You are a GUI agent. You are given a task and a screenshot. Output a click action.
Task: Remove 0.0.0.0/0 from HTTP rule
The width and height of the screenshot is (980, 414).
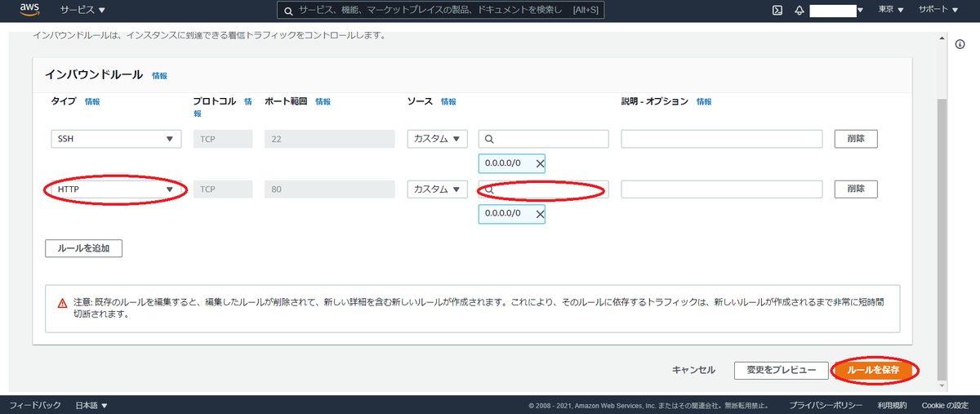540,214
